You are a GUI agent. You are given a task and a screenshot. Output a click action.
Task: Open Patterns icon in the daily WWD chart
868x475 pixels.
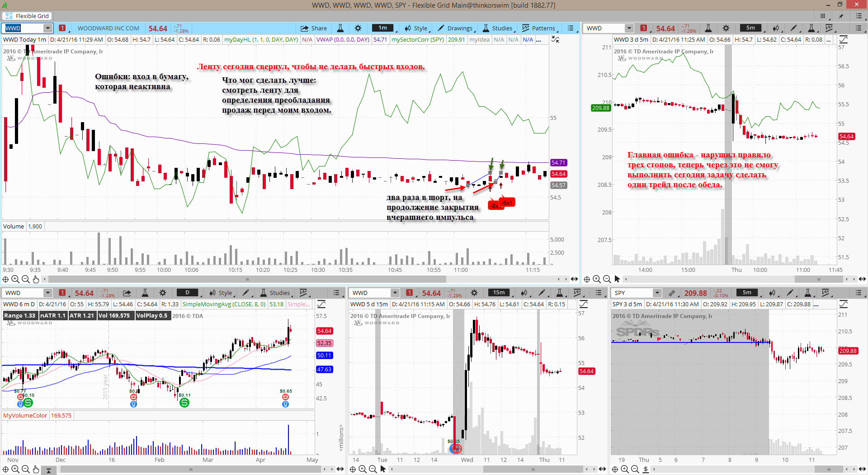click(304, 293)
